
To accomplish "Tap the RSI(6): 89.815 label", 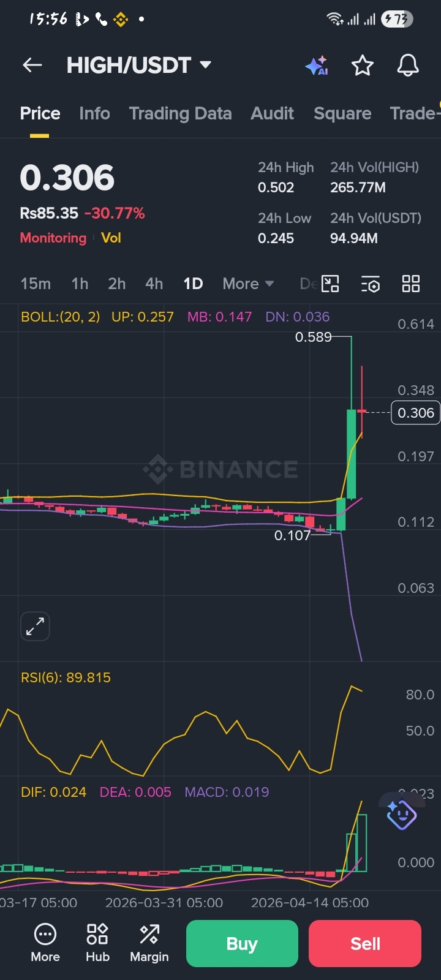I will (66, 677).
